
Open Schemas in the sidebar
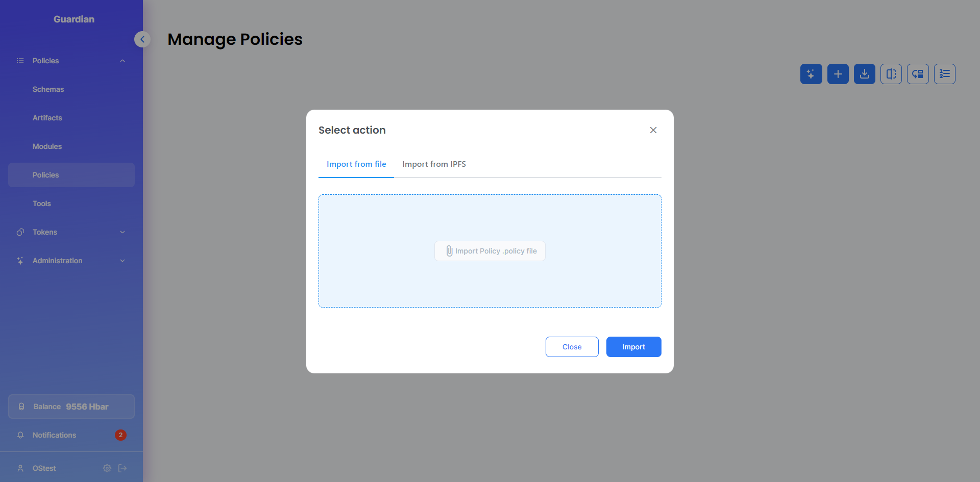coord(48,89)
